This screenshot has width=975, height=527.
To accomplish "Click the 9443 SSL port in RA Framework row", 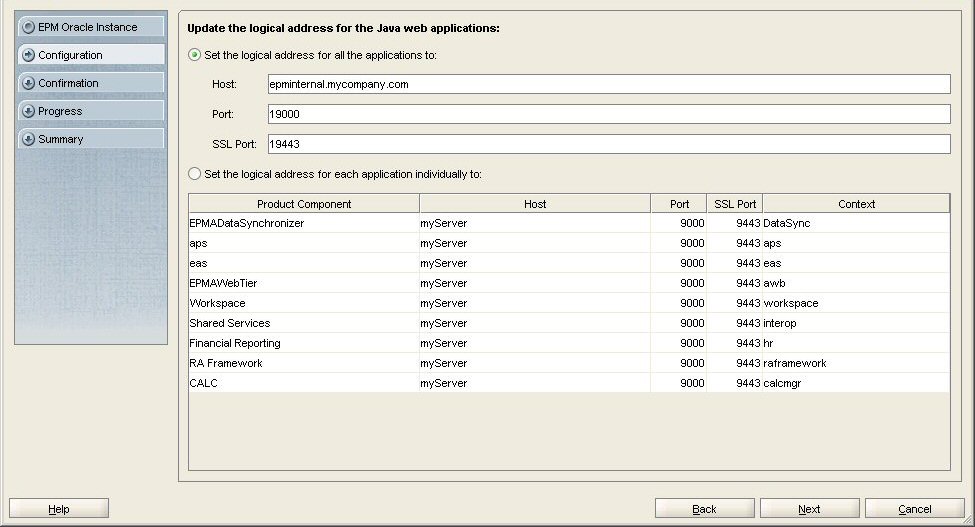I will pyautogui.click(x=735, y=362).
